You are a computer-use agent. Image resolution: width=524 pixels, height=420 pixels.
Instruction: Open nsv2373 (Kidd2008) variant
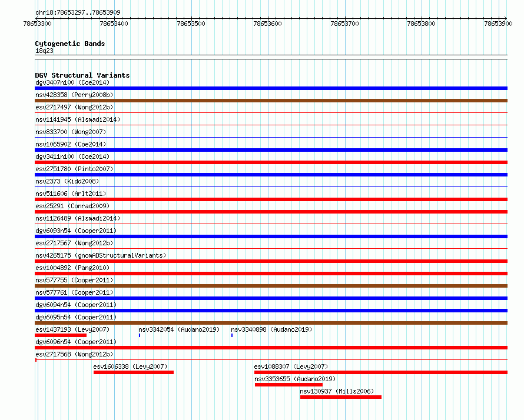pyautogui.click(x=67, y=181)
